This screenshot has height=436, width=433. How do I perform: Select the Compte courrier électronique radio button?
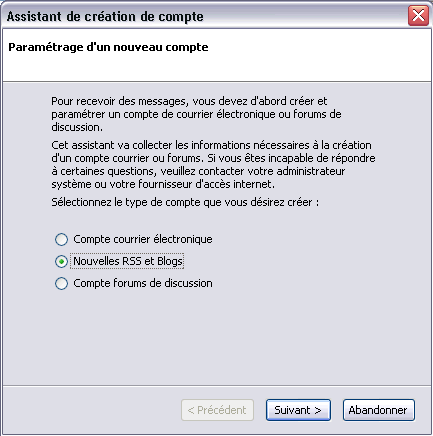point(61,239)
